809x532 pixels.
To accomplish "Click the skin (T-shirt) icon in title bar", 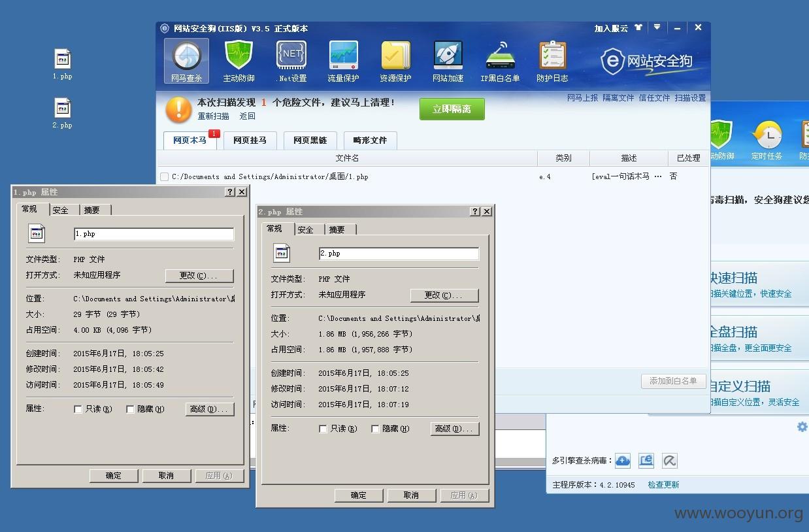I will pos(638,28).
